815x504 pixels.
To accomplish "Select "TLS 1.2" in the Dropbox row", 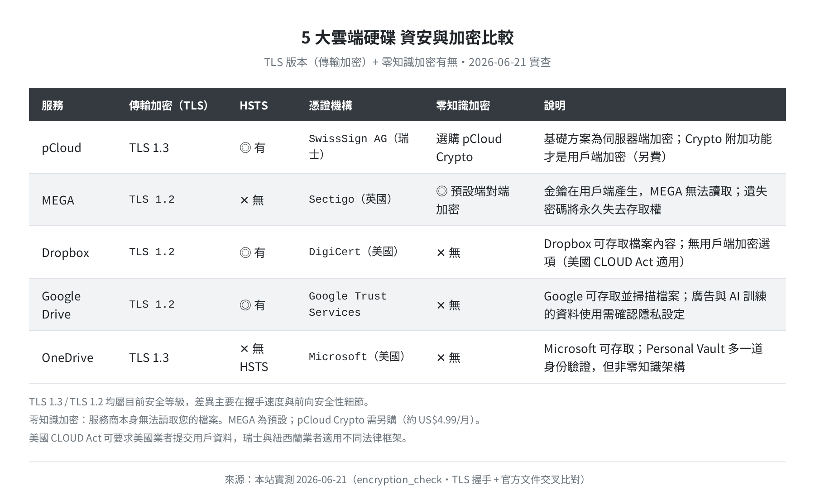I will 152,252.
